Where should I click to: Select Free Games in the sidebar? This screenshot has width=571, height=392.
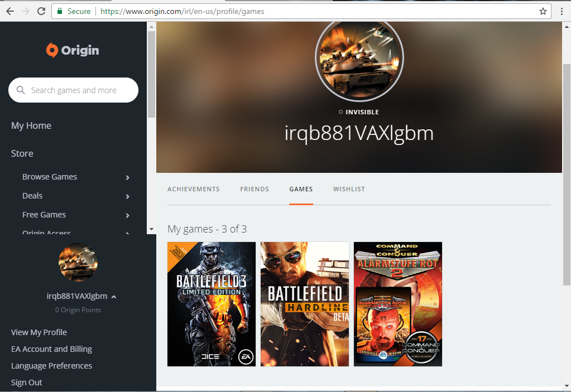(x=44, y=215)
